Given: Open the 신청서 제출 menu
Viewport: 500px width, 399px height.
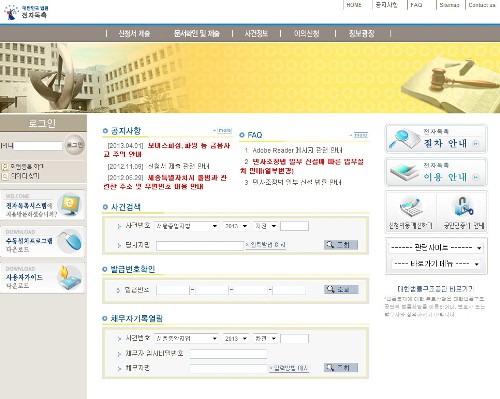Looking at the screenshot, I should coord(134,33).
